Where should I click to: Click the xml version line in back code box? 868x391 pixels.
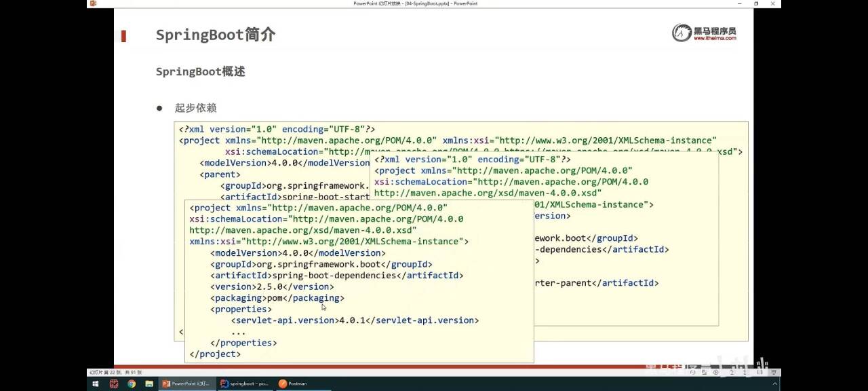point(277,129)
